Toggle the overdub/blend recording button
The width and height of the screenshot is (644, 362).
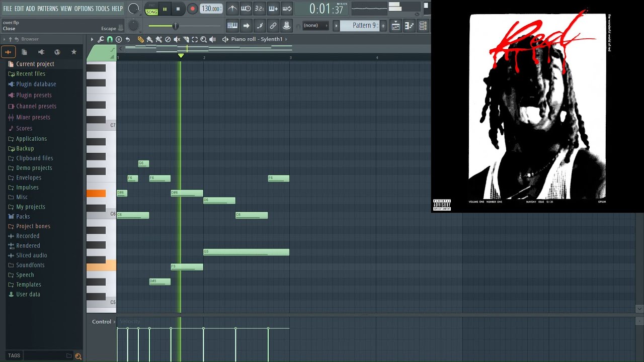point(273,9)
